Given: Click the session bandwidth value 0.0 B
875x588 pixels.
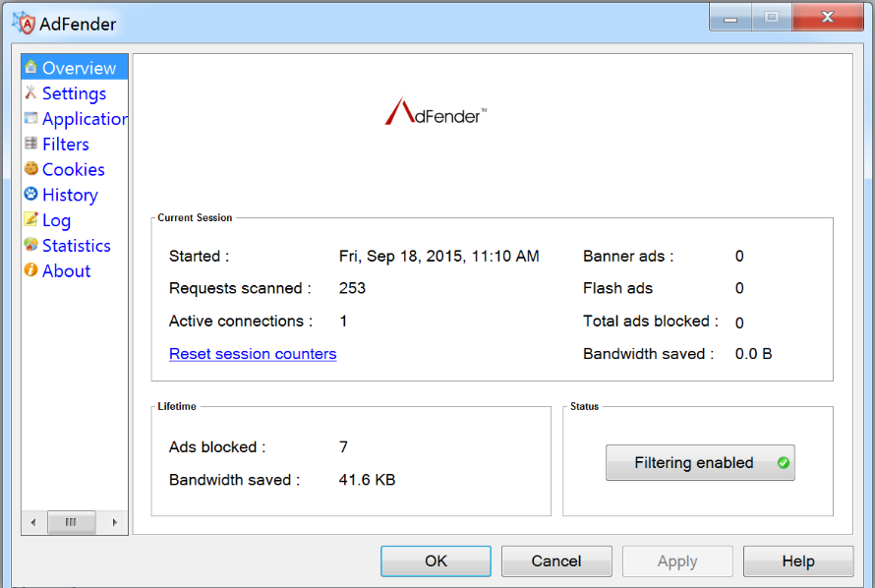Looking at the screenshot, I should pos(753,354).
